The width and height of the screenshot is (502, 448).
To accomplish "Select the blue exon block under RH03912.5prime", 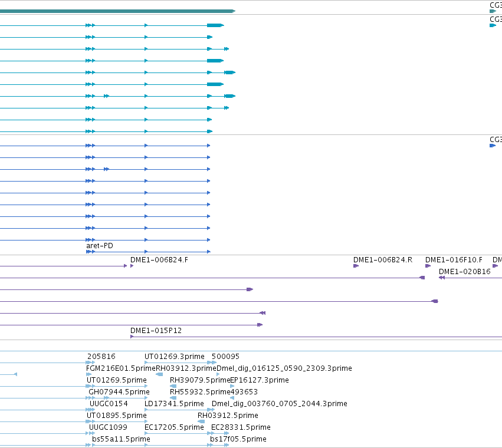I will coord(201,421).
